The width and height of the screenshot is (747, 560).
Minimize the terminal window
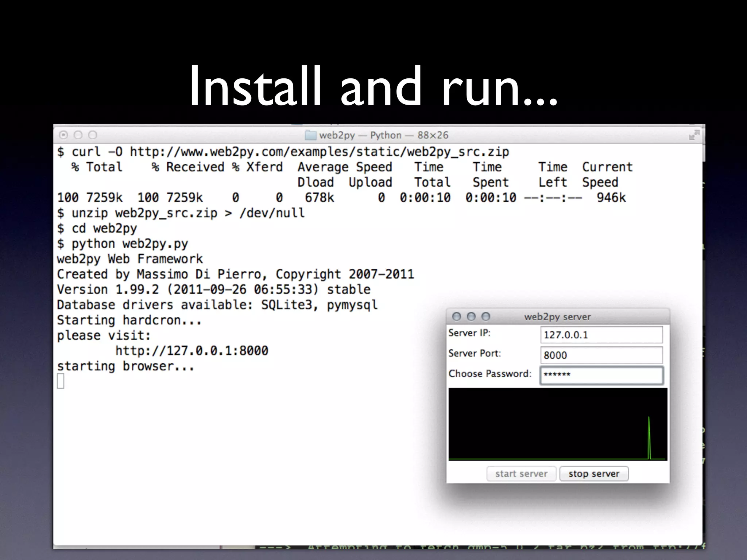click(78, 135)
